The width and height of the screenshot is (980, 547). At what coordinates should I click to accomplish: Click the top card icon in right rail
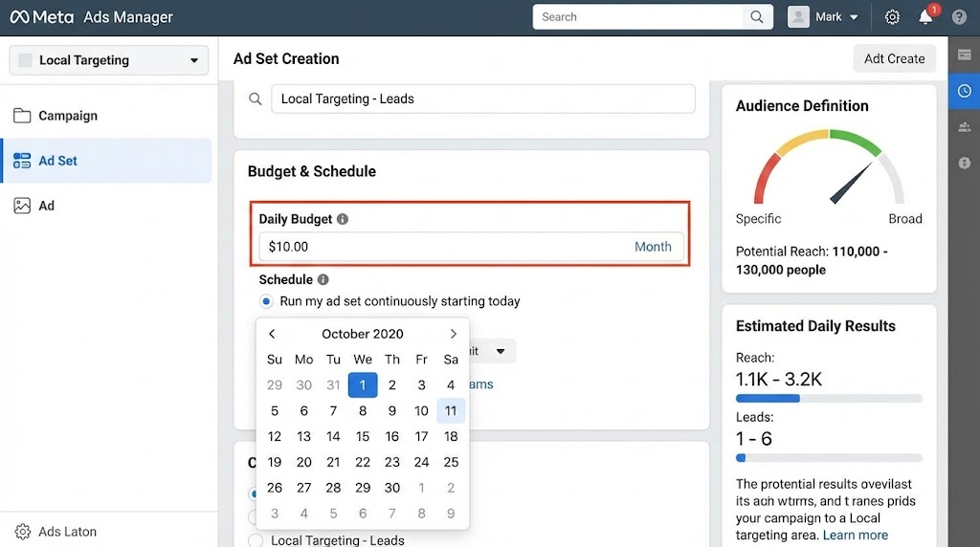pos(965,55)
